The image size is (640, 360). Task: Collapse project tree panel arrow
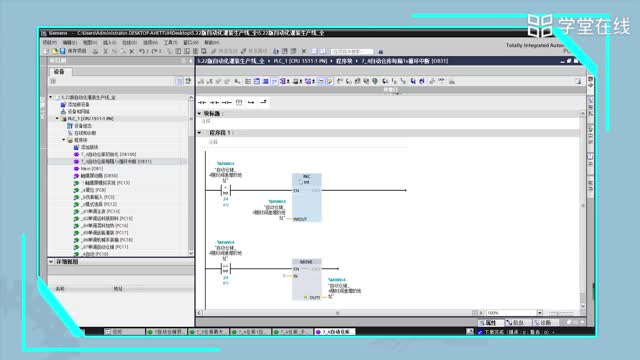[x=190, y=61]
